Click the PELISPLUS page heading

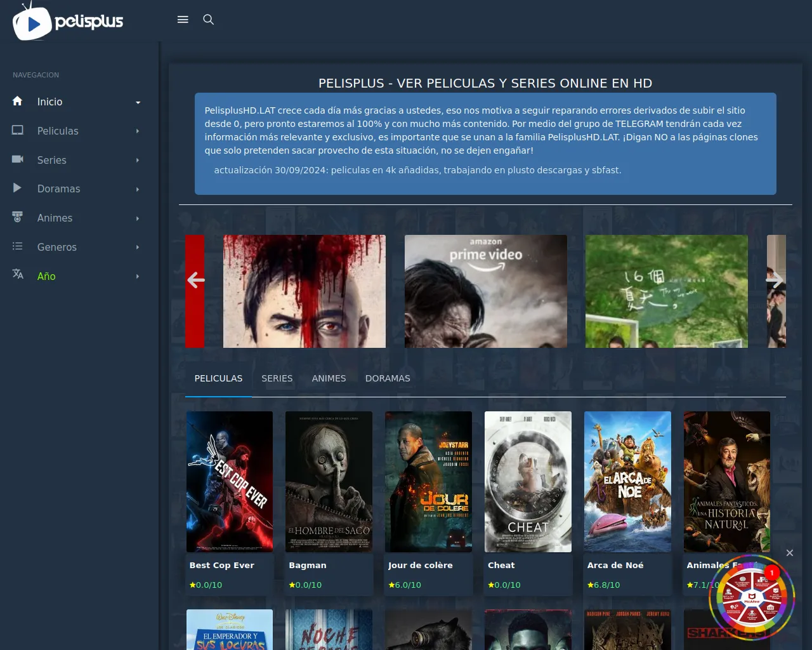pos(485,83)
